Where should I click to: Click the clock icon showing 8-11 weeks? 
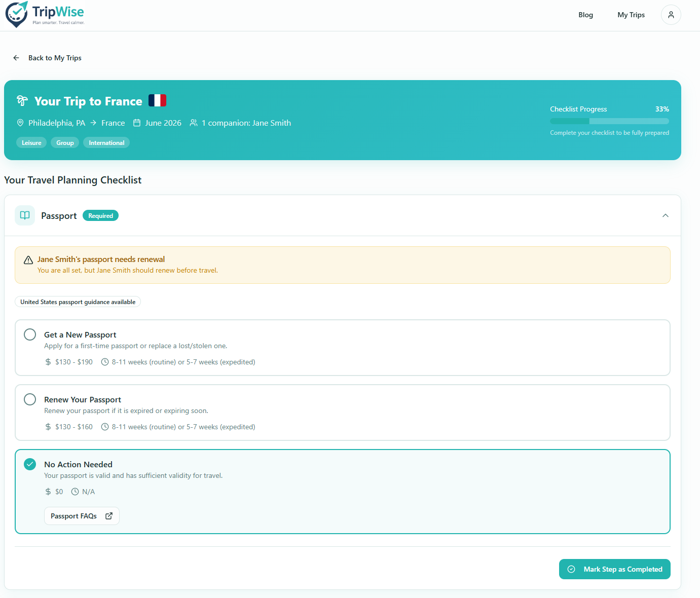[x=104, y=362]
